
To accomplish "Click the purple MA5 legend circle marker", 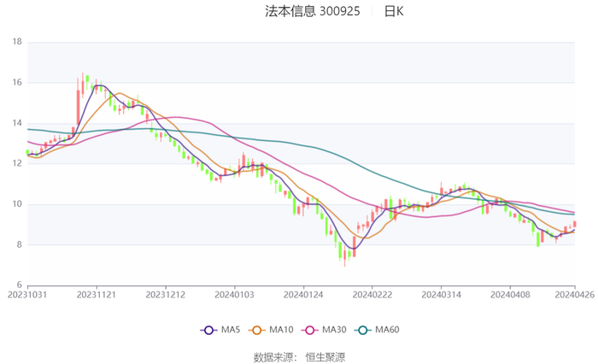I will tap(208, 330).
